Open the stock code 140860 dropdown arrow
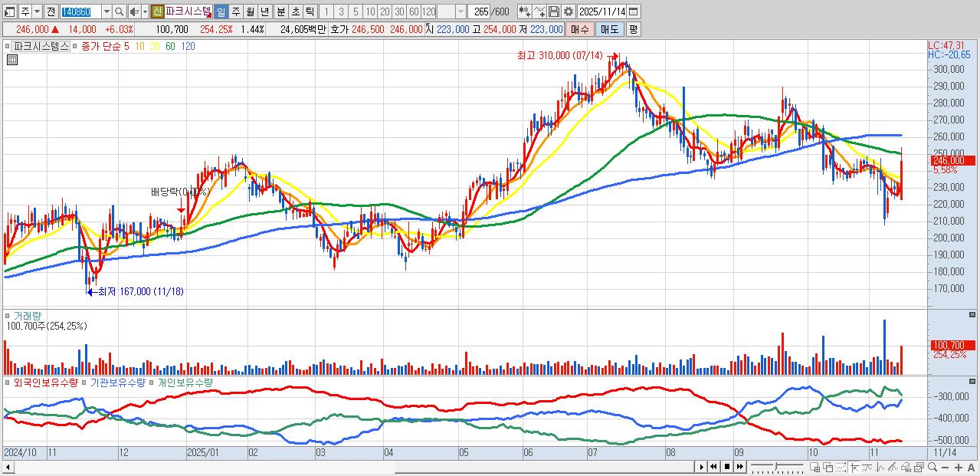Screen dimensions: 980x476 coord(107,11)
